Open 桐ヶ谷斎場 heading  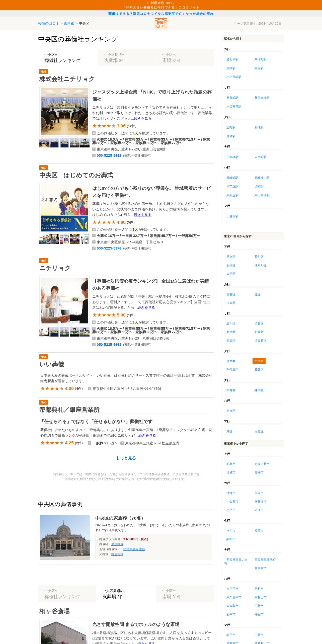tap(54, 611)
